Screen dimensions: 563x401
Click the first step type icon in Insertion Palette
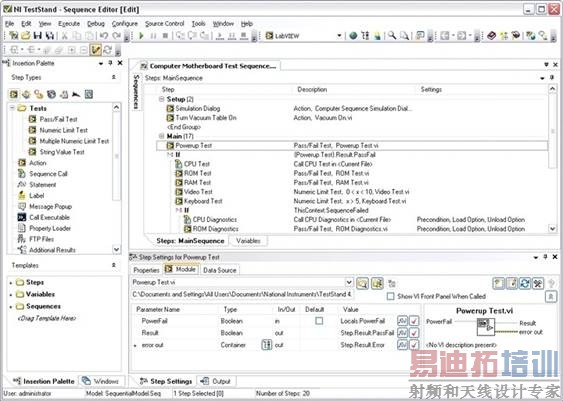[x=14, y=94]
